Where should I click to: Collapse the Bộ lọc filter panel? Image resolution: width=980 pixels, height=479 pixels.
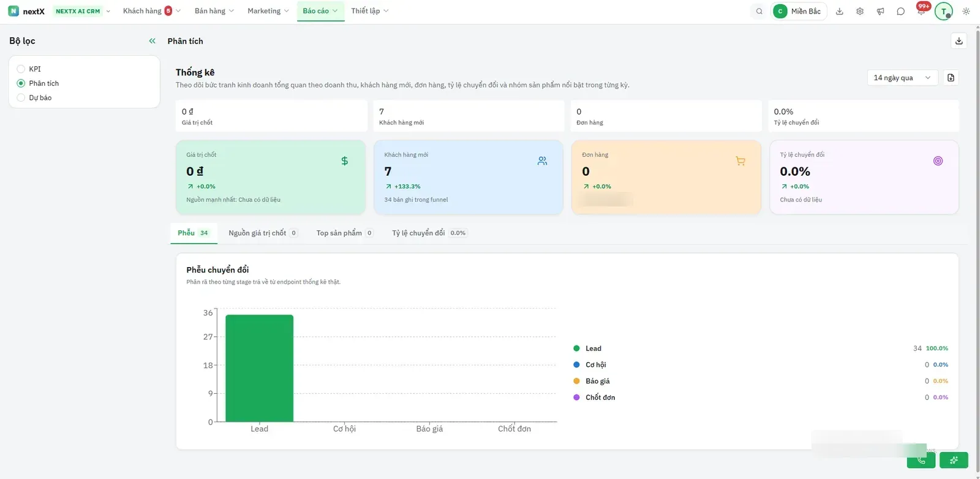[152, 41]
